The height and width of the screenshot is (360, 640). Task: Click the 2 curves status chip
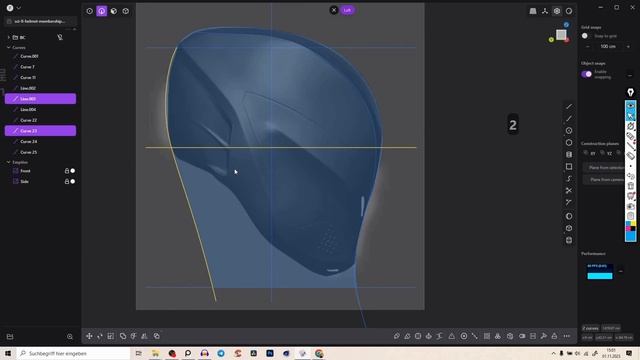point(590,328)
